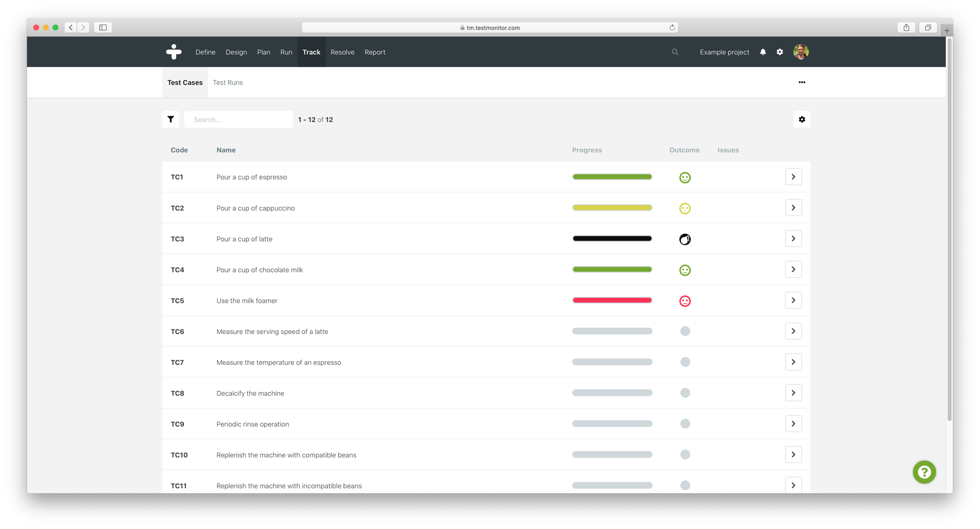This screenshot has width=980, height=529.
Task: Click the sad outcome icon for TC5
Action: click(685, 300)
